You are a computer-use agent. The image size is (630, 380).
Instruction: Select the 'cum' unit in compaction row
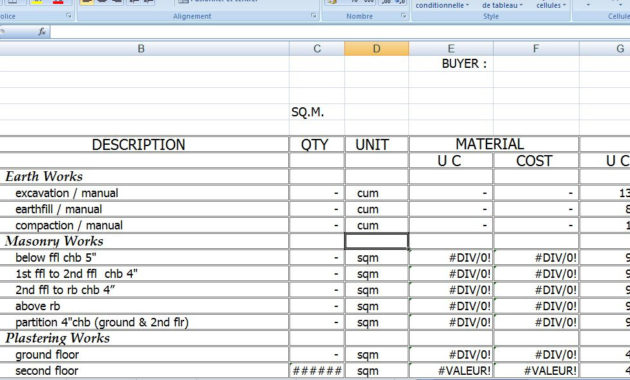point(376,225)
